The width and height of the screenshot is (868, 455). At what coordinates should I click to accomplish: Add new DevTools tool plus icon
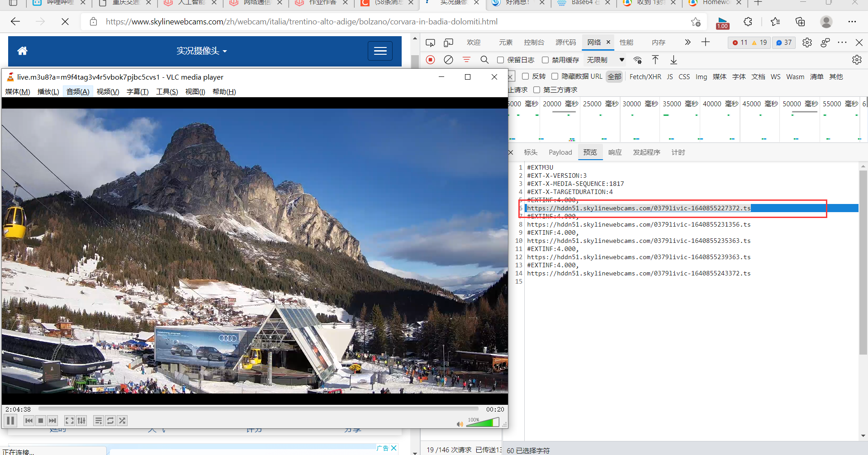[x=706, y=42]
